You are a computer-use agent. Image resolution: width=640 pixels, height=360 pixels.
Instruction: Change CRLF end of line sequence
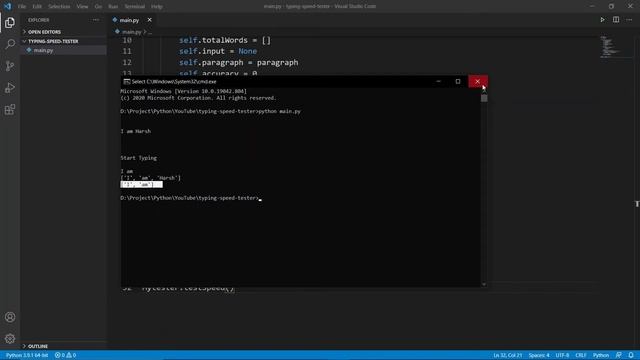581,355
